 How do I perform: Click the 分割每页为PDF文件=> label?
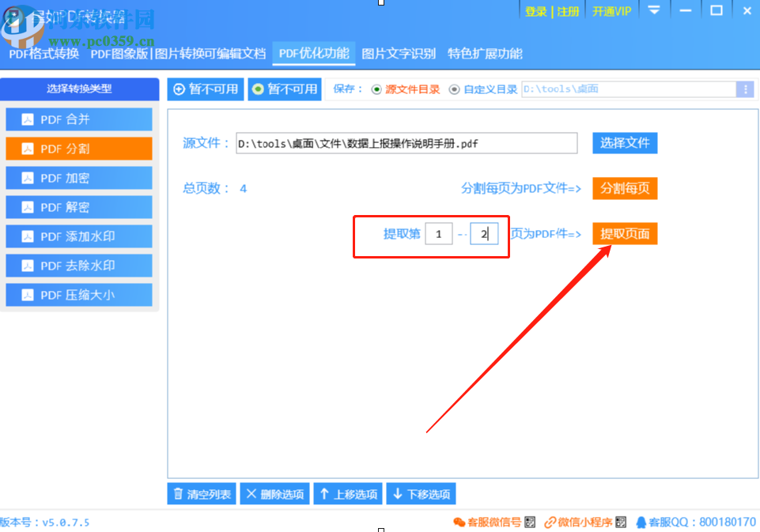coord(521,188)
